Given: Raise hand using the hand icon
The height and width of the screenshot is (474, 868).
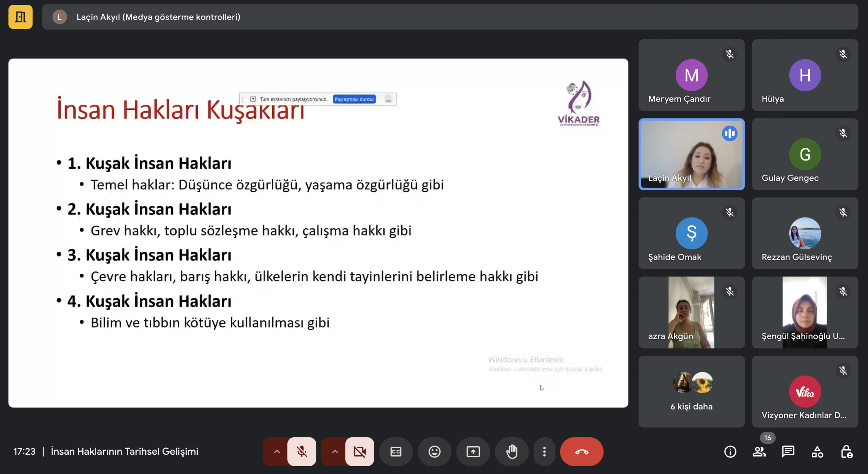Looking at the screenshot, I should click(x=512, y=452).
